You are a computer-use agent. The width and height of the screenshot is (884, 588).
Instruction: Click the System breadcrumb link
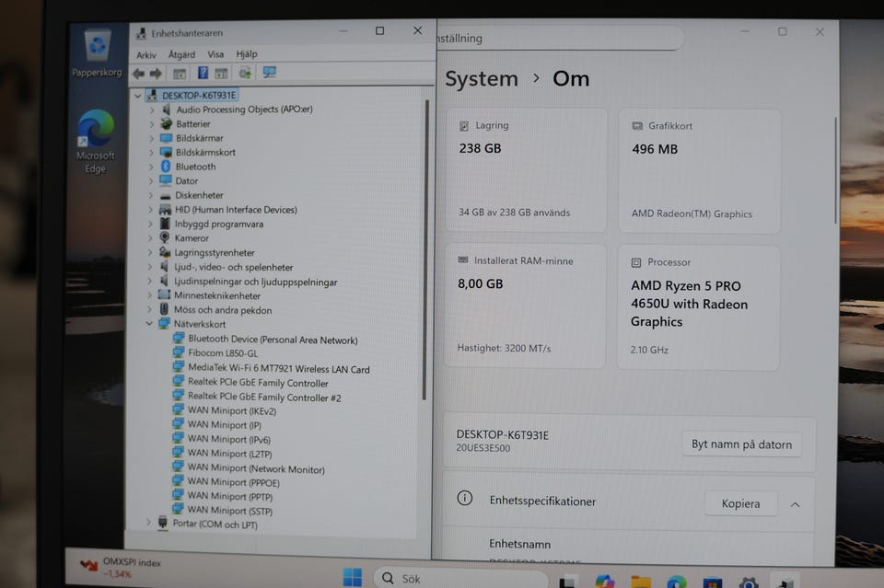coord(482,78)
